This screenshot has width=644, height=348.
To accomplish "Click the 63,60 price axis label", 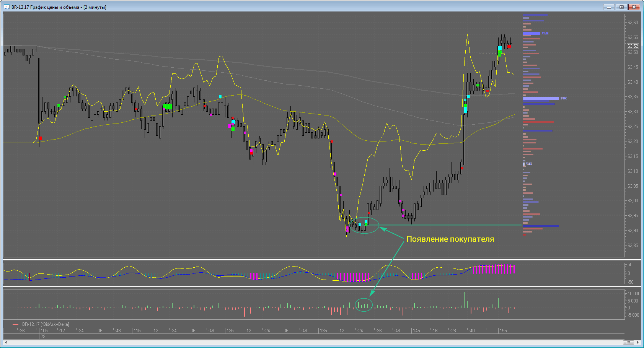I will (633, 23).
